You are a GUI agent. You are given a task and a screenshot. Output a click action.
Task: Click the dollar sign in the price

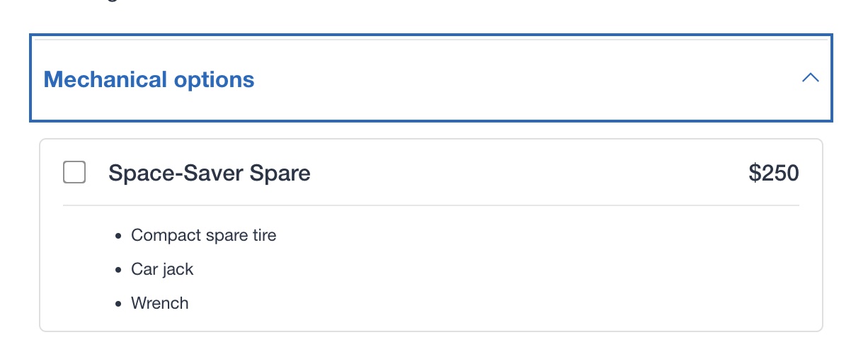755,173
